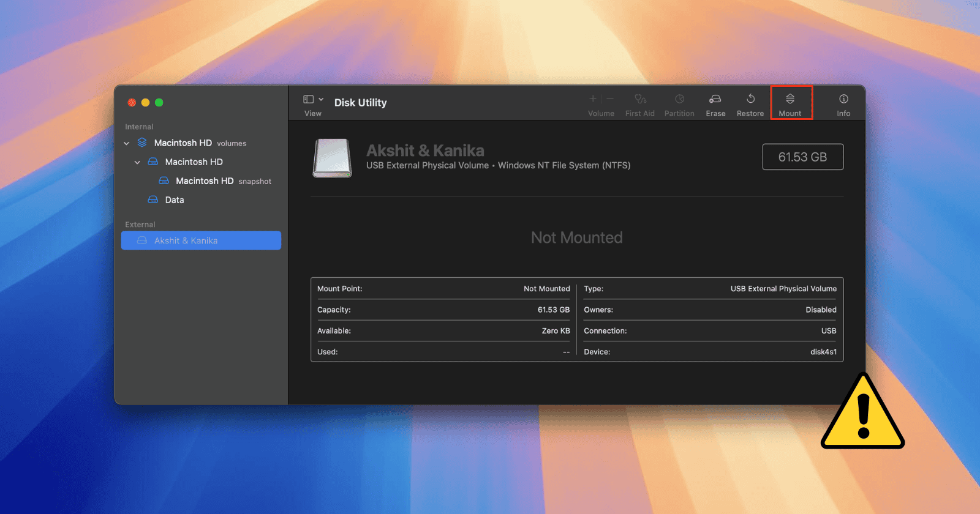Open the View sidebar dropdown
The width and height of the screenshot is (980, 514).
pos(313,99)
